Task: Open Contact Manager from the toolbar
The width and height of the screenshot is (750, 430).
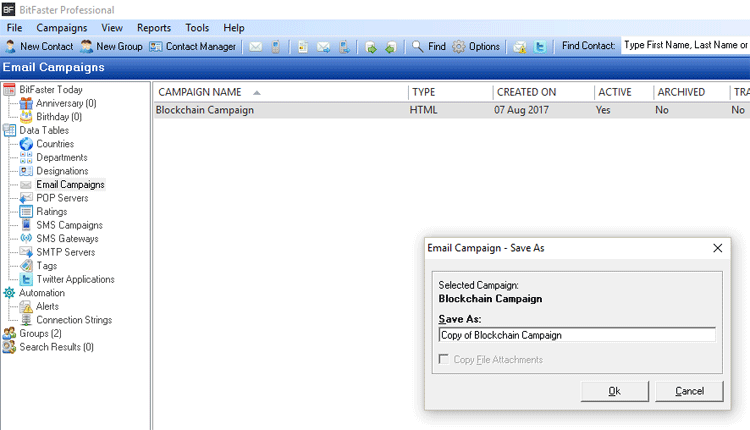Action: [x=192, y=46]
